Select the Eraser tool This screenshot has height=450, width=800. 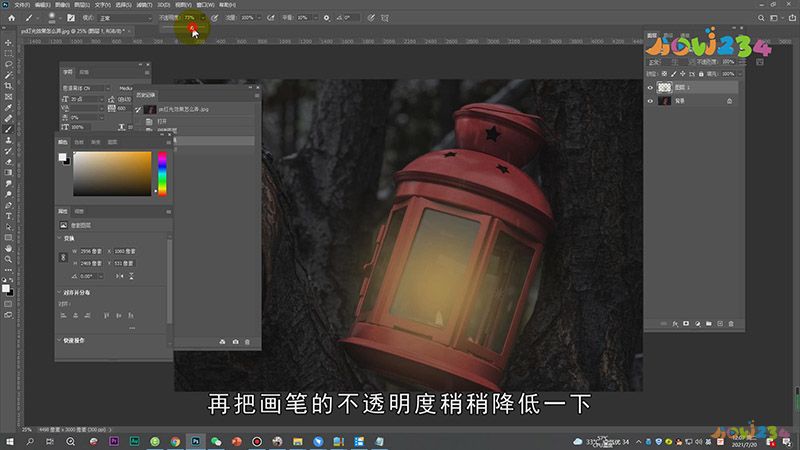click(8, 162)
